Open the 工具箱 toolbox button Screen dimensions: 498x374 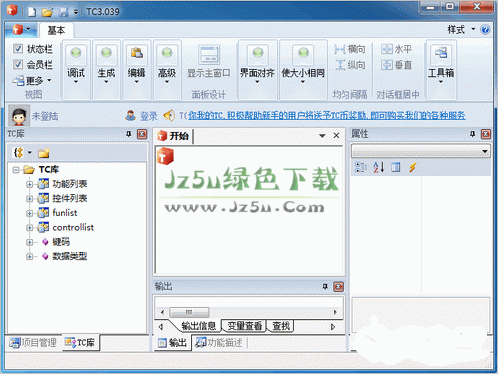tap(441, 70)
